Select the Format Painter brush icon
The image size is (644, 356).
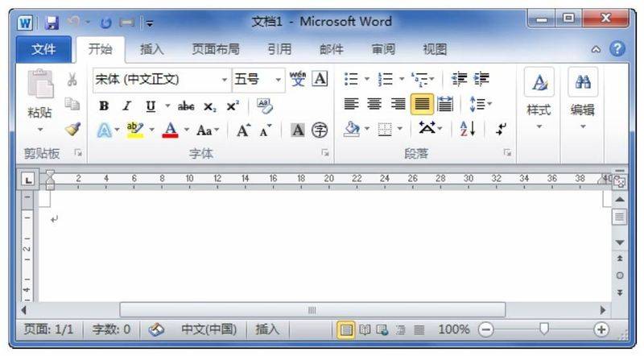pyautogui.click(x=72, y=130)
